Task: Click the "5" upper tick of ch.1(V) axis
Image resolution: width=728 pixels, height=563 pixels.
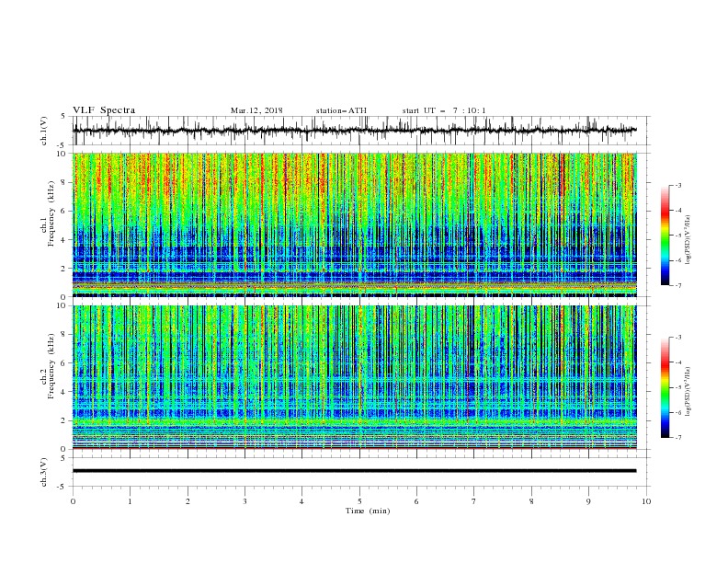Action: click(x=63, y=117)
